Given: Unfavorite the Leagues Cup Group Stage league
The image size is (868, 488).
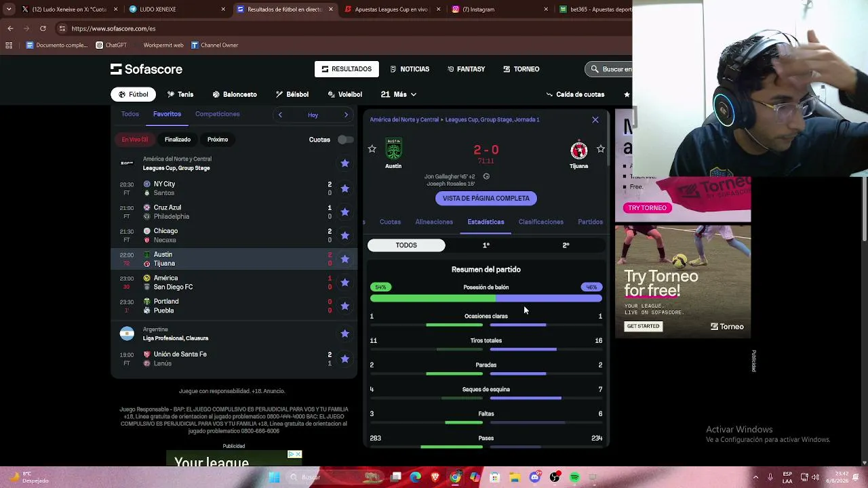Looking at the screenshot, I should tap(344, 163).
